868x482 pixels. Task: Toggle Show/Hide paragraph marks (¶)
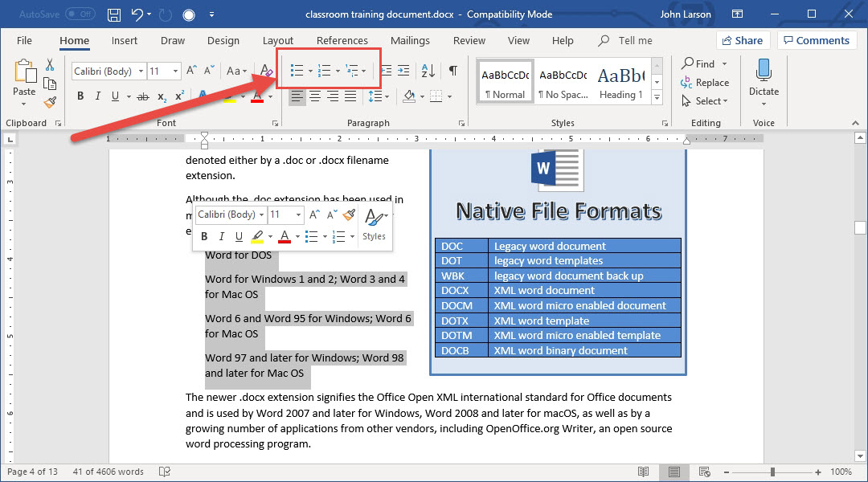coord(453,71)
